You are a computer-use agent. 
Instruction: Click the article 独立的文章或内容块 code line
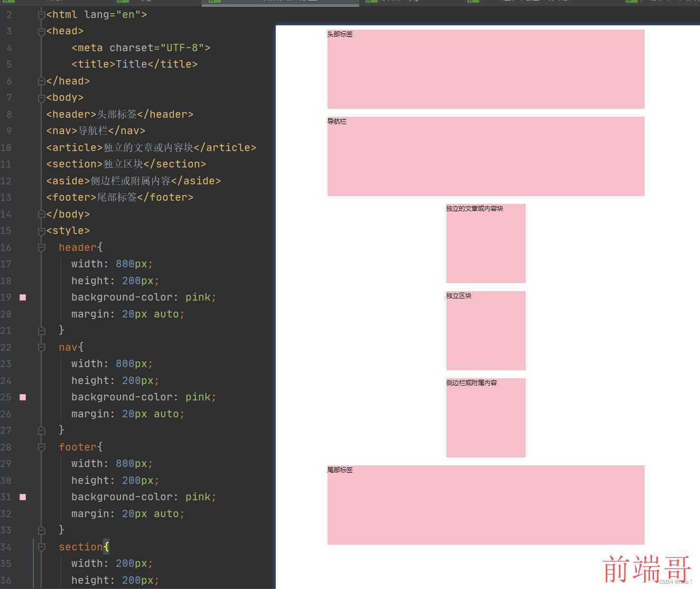click(x=151, y=148)
